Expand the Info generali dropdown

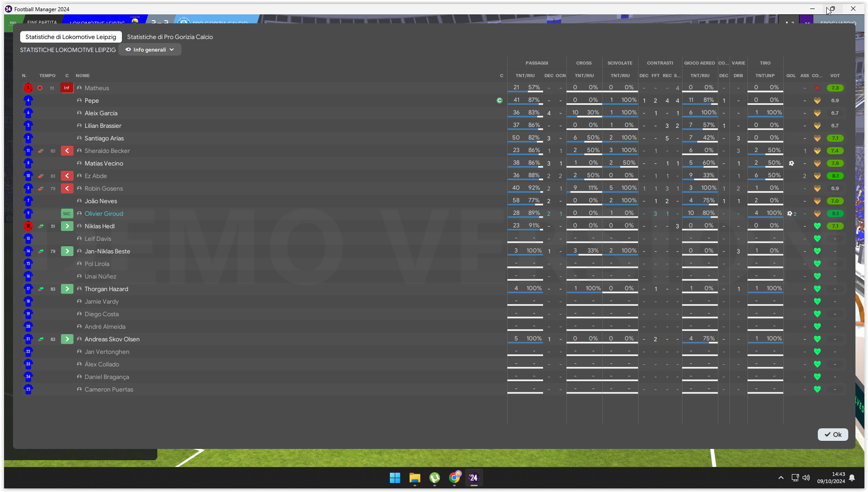point(150,50)
